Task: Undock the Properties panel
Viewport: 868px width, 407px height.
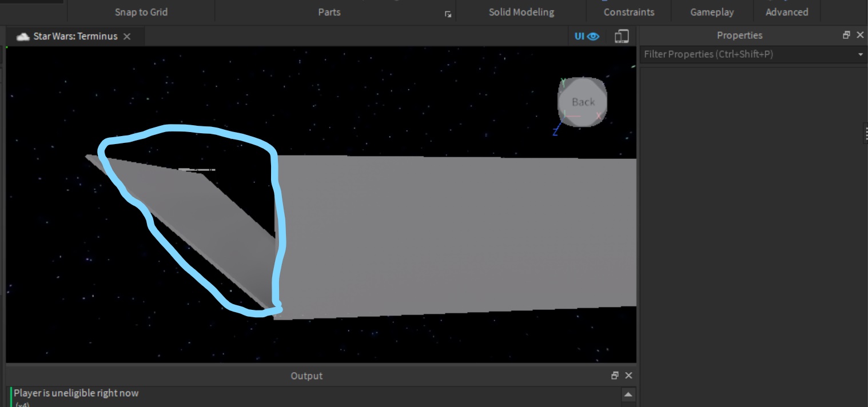Action: click(847, 35)
